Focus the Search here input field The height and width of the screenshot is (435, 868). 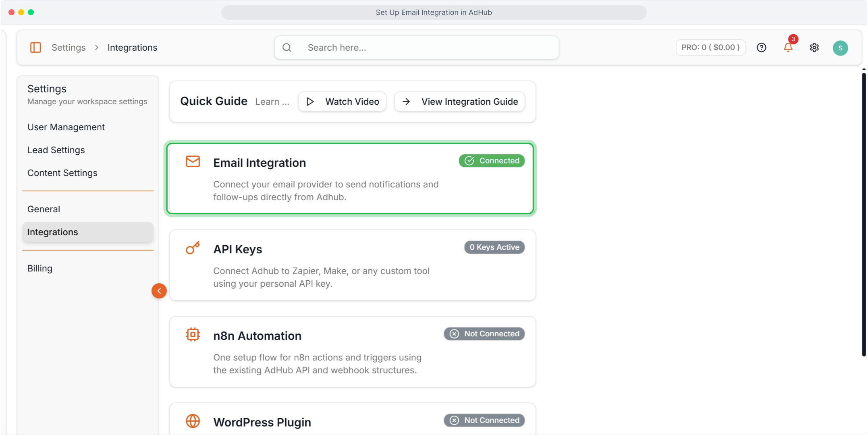click(x=417, y=48)
